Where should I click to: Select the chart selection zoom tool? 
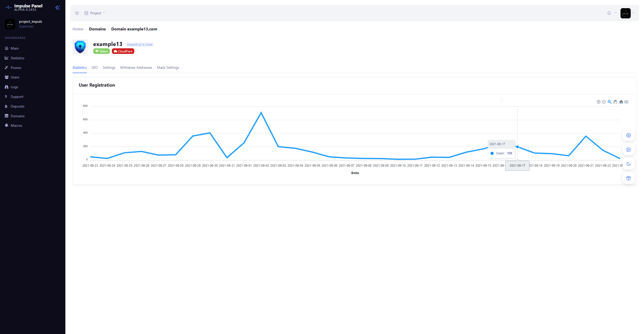point(610,102)
